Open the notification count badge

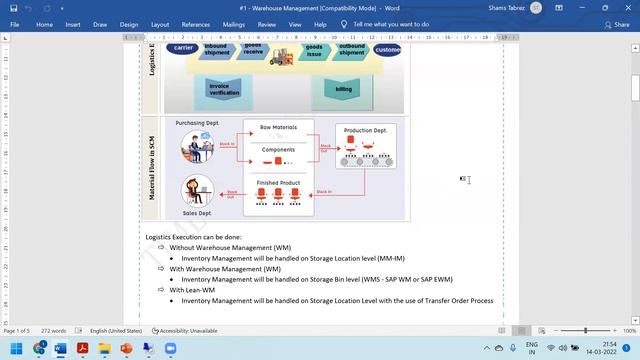(627, 348)
